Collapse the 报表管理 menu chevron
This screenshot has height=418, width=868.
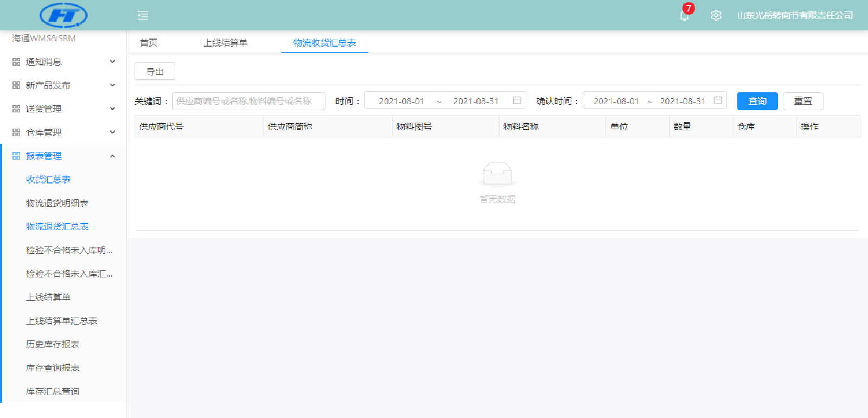(x=112, y=156)
